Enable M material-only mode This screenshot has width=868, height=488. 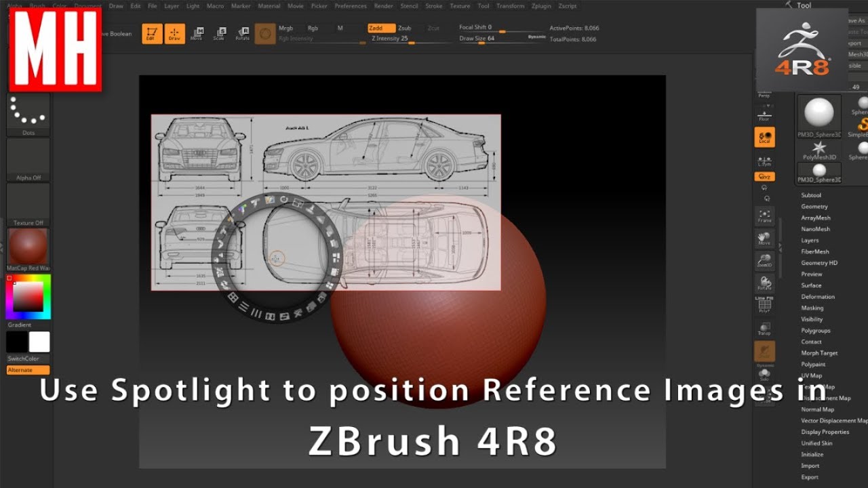(x=340, y=28)
